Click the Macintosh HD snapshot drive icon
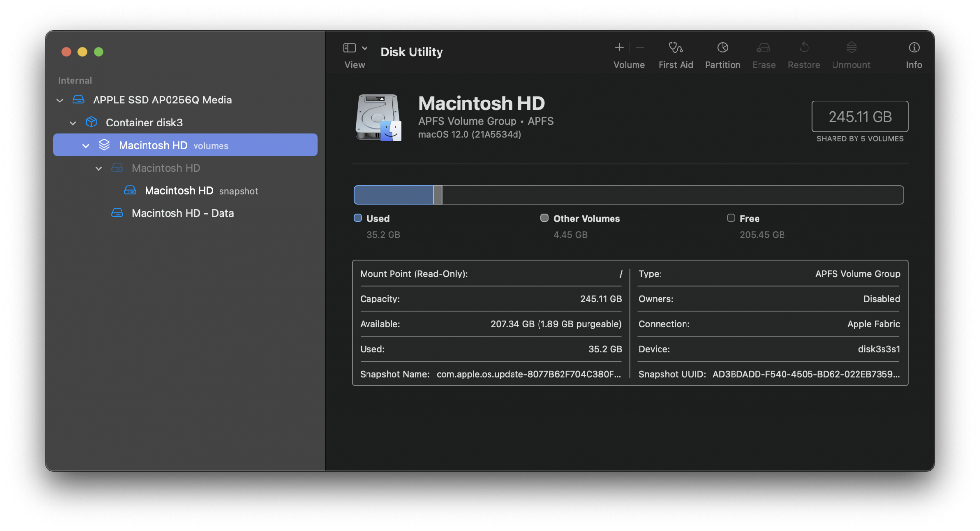 click(130, 190)
